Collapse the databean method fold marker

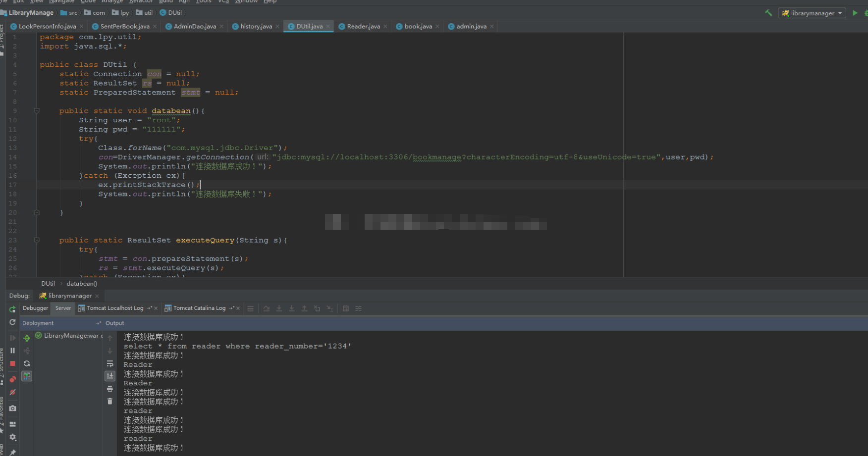pyautogui.click(x=37, y=111)
